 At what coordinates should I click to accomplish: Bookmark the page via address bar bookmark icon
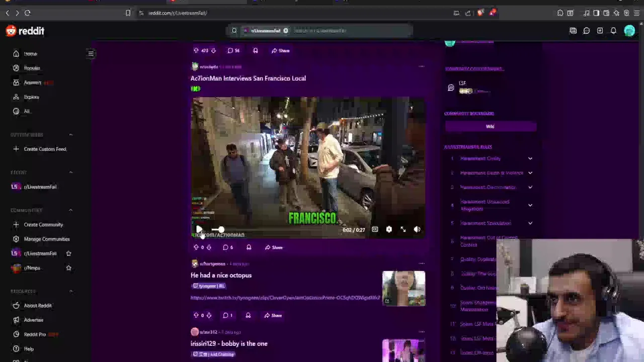click(x=128, y=13)
